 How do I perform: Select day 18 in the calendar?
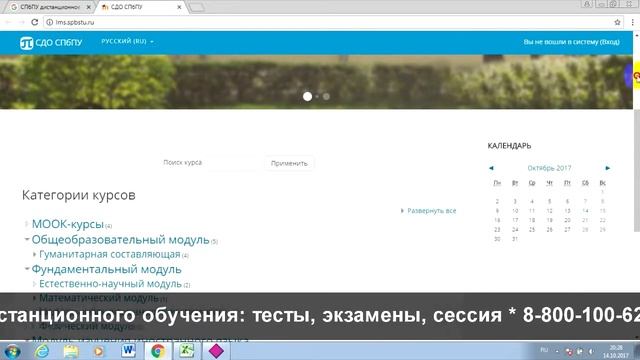point(532,220)
